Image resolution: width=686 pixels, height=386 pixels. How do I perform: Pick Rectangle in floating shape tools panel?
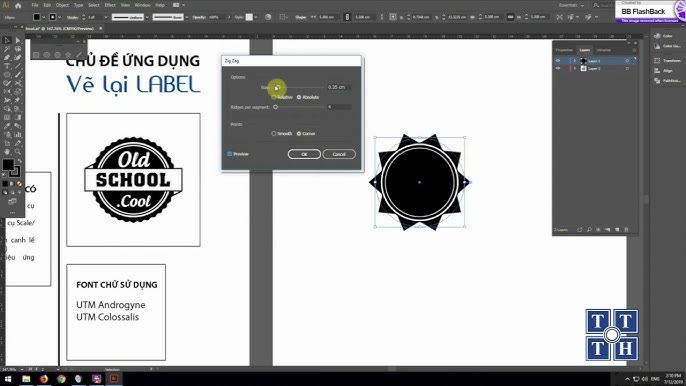click(36, 55)
